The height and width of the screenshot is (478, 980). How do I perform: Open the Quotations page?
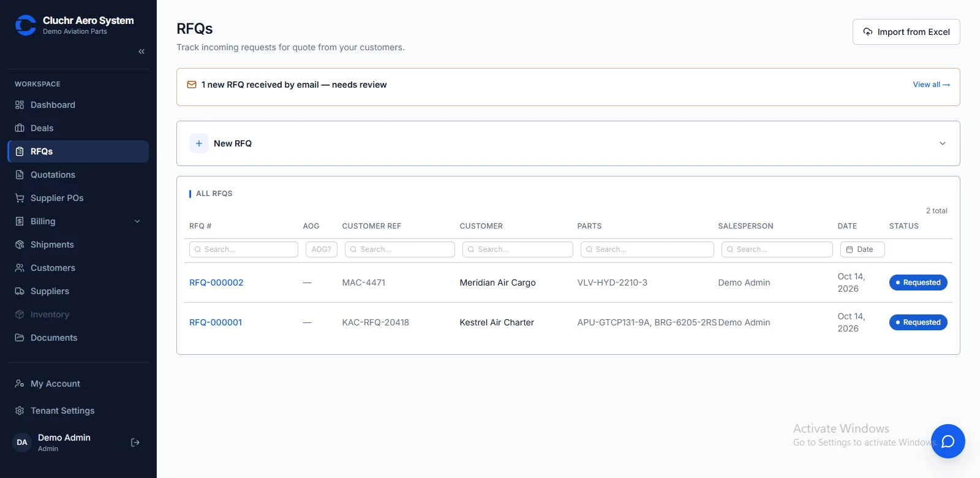coord(78,175)
